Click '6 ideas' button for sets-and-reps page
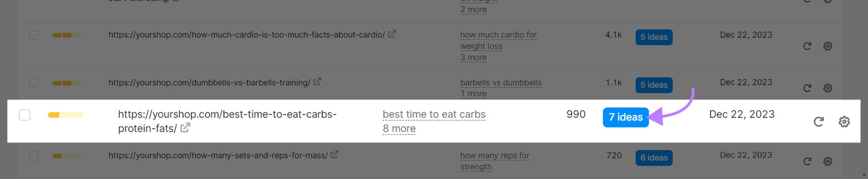 (x=654, y=158)
